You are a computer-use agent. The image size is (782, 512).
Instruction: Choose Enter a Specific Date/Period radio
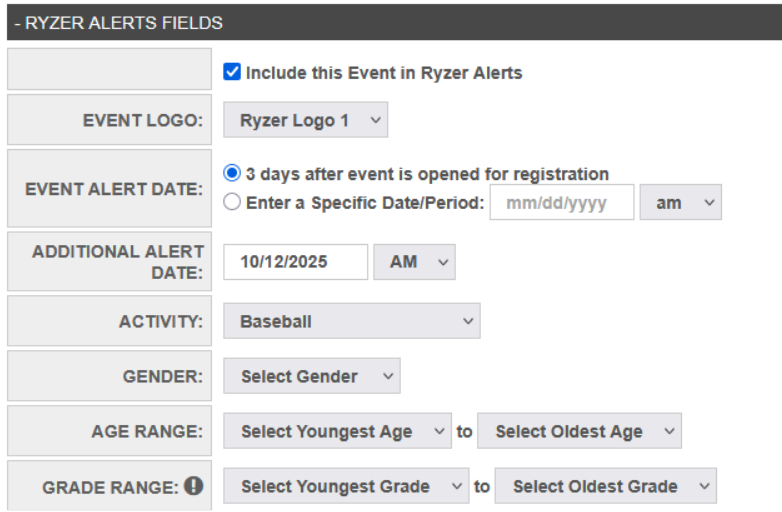[x=232, y=202]
